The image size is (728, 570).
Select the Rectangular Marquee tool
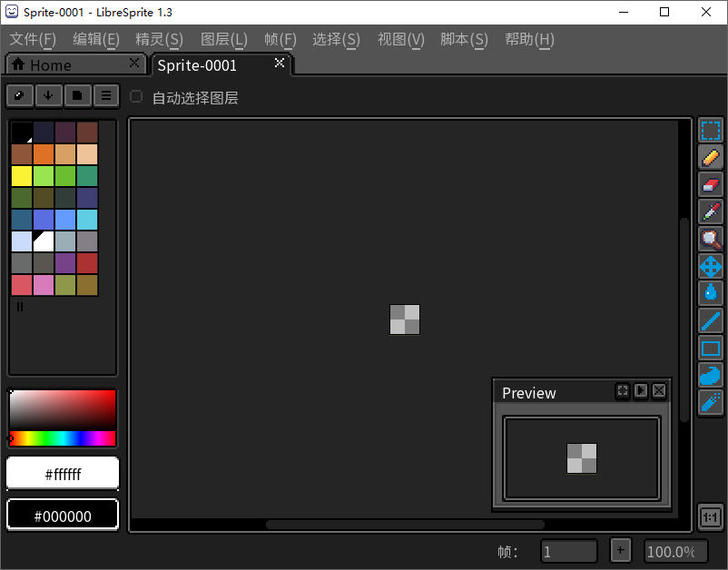(x=711, y=131)
